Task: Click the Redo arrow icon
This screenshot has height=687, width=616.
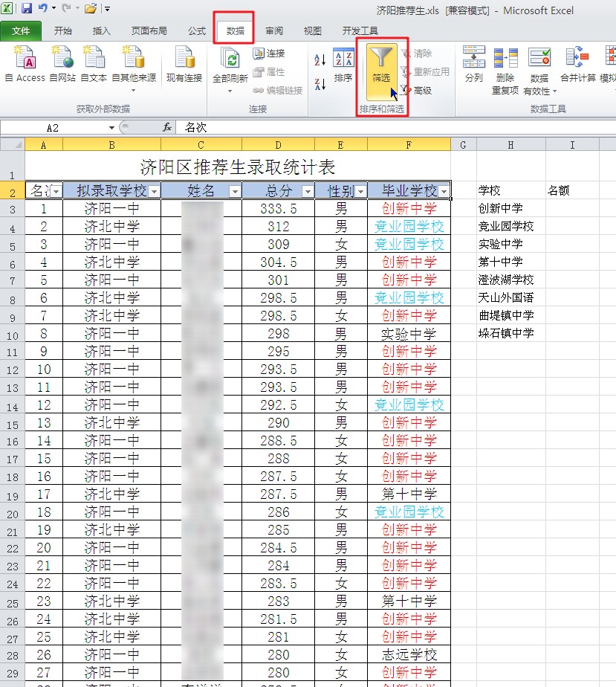Action: 66,8
